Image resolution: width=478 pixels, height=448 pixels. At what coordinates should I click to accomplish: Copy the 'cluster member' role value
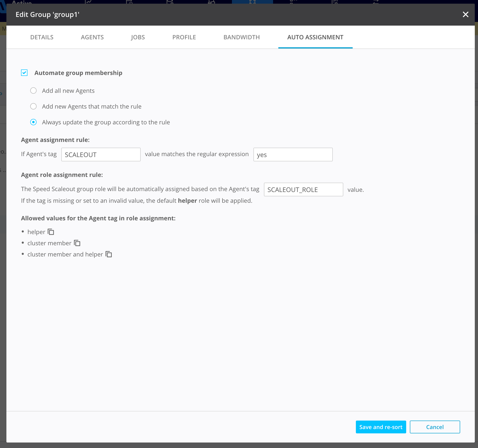click(x=77, y=243)
